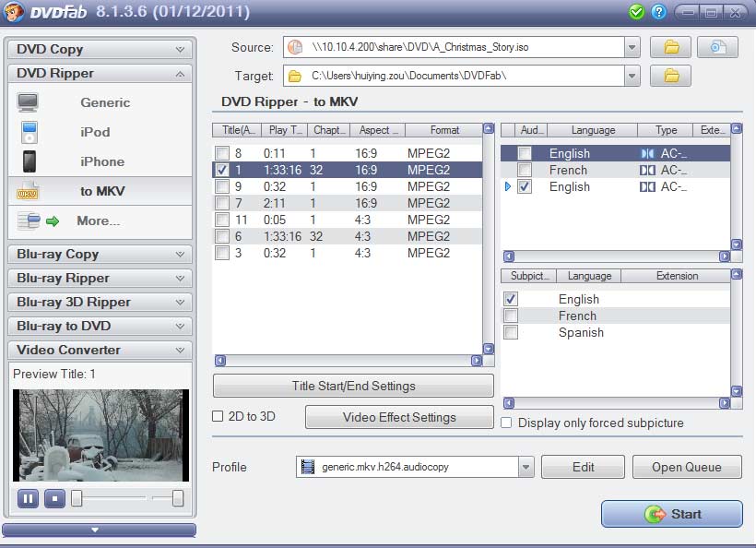Click the green checkmark icon in title bar

point(636,12)
